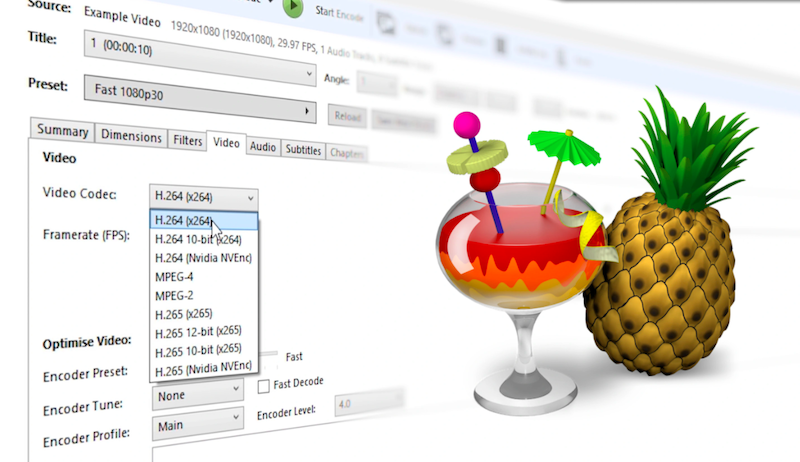Switch to the Chapters tab

pos(346,153)
